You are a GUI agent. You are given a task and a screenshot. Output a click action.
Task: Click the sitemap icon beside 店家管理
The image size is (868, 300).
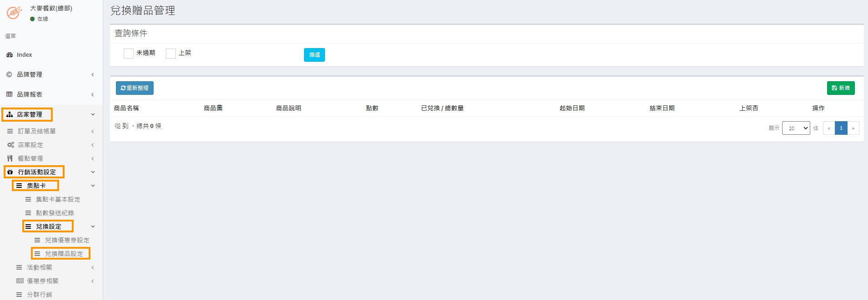[10, 114]
